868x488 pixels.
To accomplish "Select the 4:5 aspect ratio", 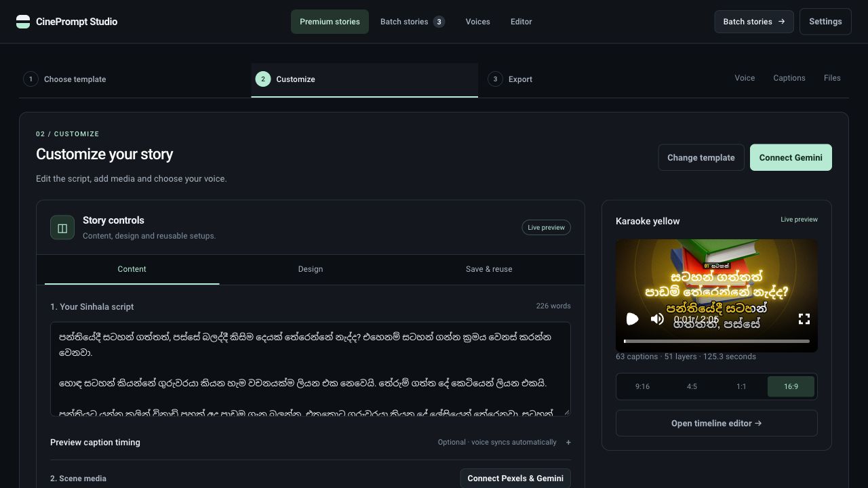I will click(x=692, y=386).
